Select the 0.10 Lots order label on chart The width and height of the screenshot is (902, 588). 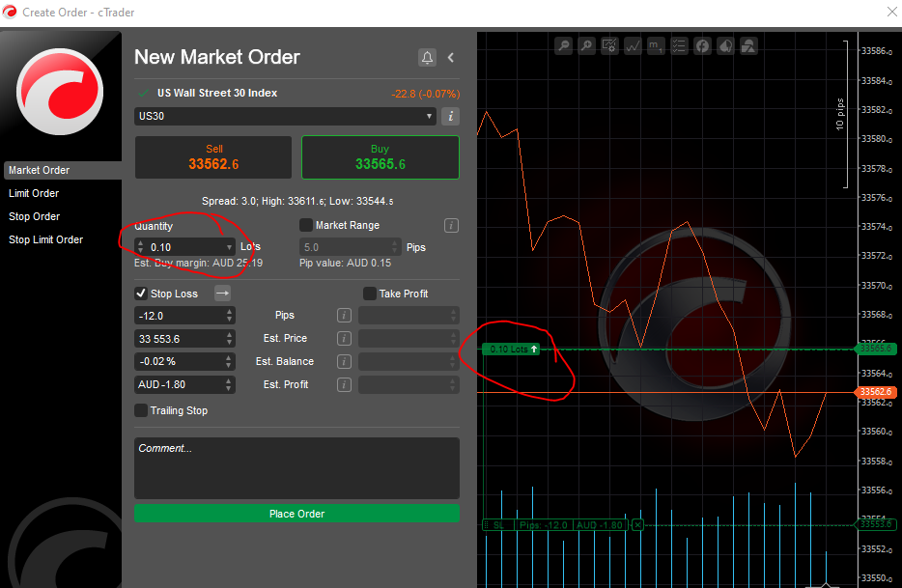(511, 350)
